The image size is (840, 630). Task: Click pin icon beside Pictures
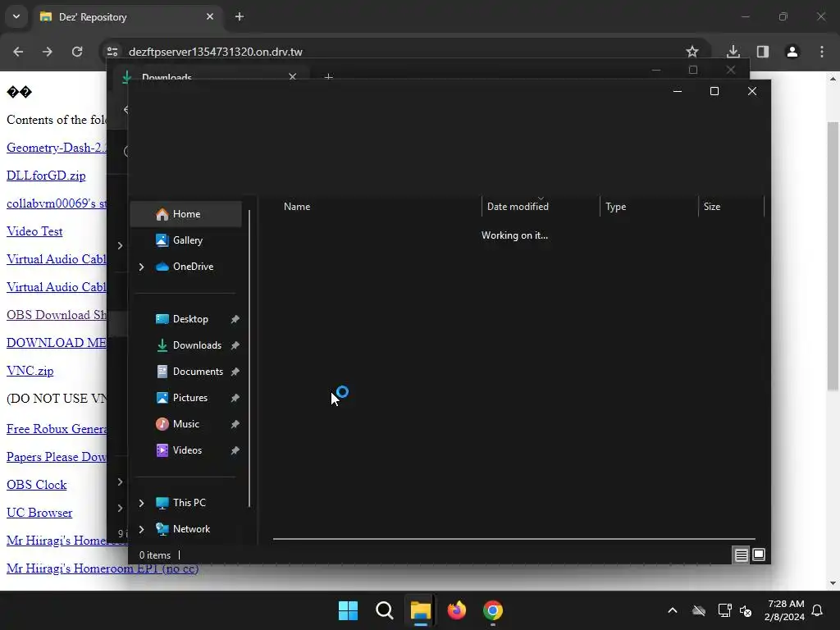click(x=235, y=398)
